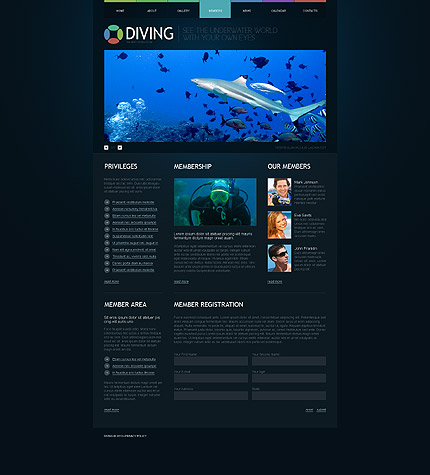Viewport: 430px width, 475px height.
Task: Open the Calendar navigation item
Action: [x=278, y=11]
